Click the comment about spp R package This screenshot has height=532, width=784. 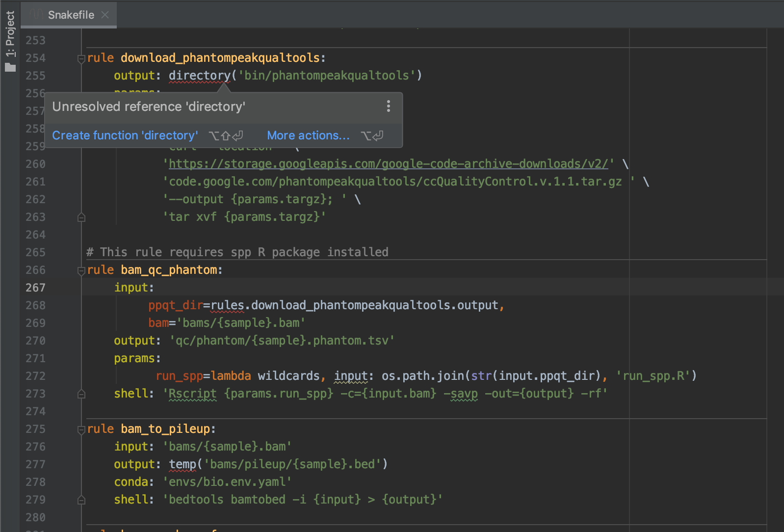pyautogui.click(x=237, y=252)
